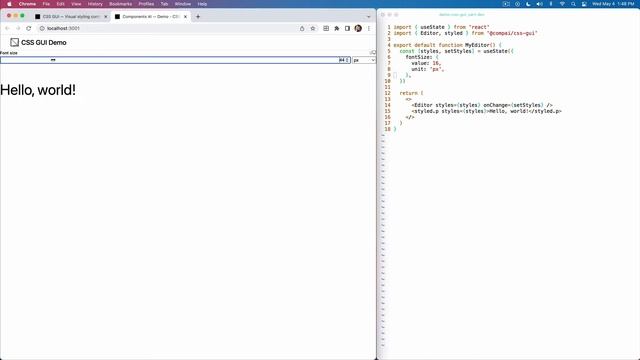Open the tab search chevron in Chrome
The image size is (640, 360).
pyautogui.click(x=369, y=17)
